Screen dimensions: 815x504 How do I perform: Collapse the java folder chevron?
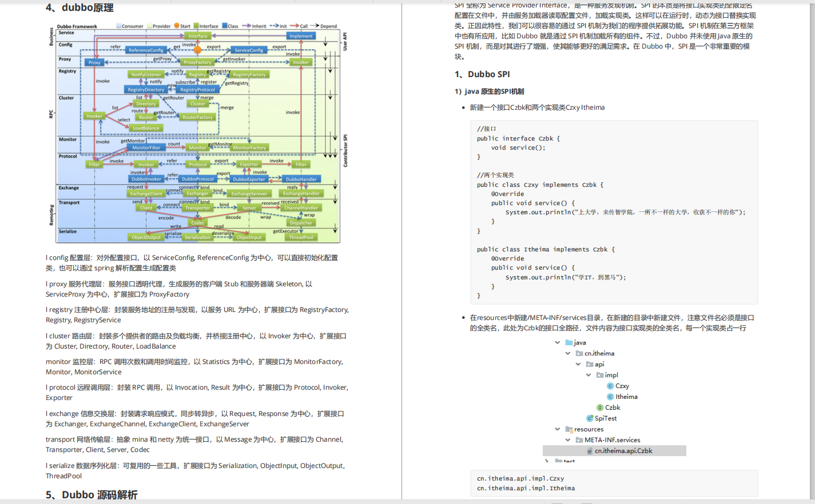coord(557,343)
